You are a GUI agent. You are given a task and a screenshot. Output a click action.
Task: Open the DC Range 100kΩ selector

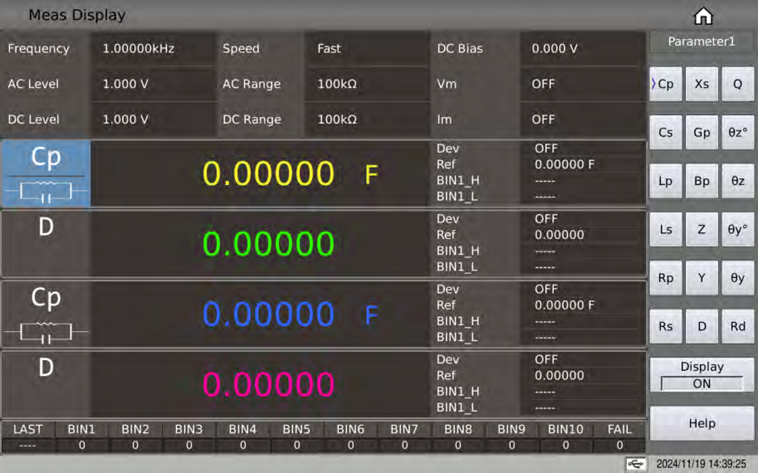(369, 119)
